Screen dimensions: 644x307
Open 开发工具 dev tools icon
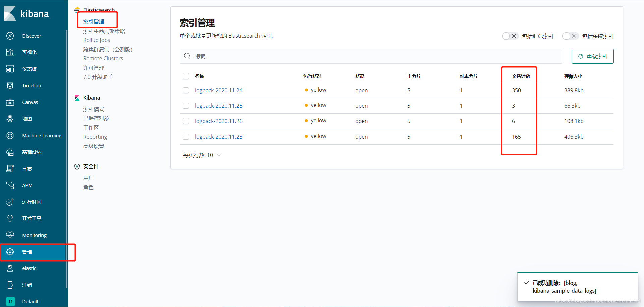[x=10, y=218]
